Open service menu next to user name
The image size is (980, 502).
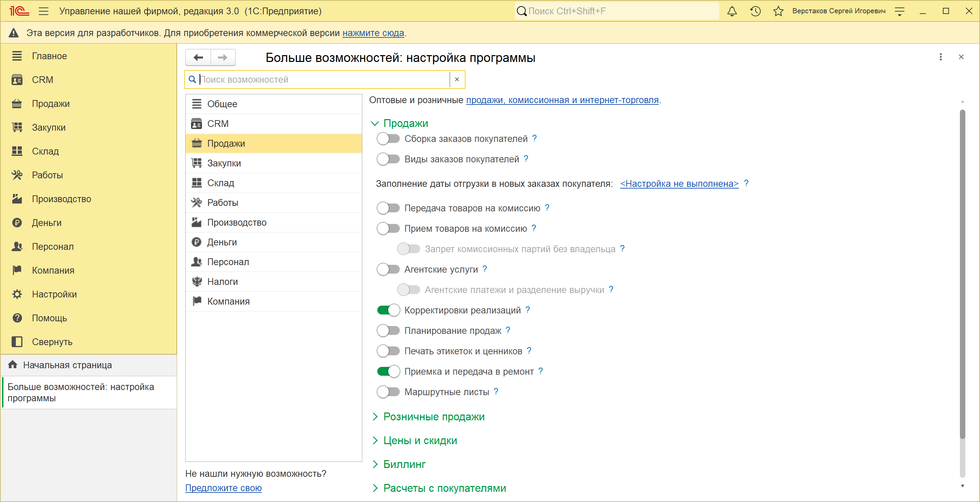pos(900,11)
